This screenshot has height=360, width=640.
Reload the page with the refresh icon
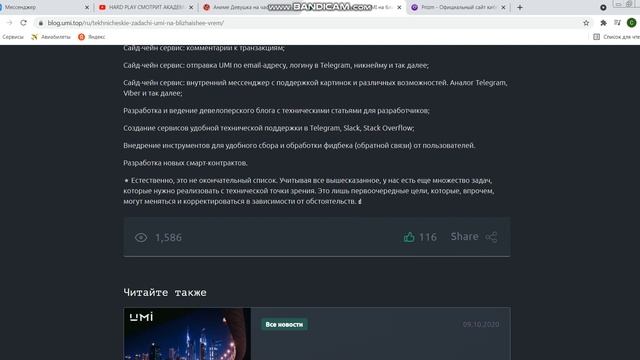23,23
